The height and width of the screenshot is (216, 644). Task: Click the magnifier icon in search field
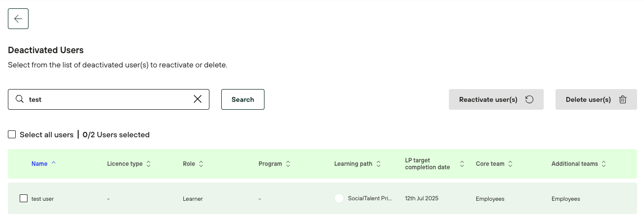click(x=20, y=99)
